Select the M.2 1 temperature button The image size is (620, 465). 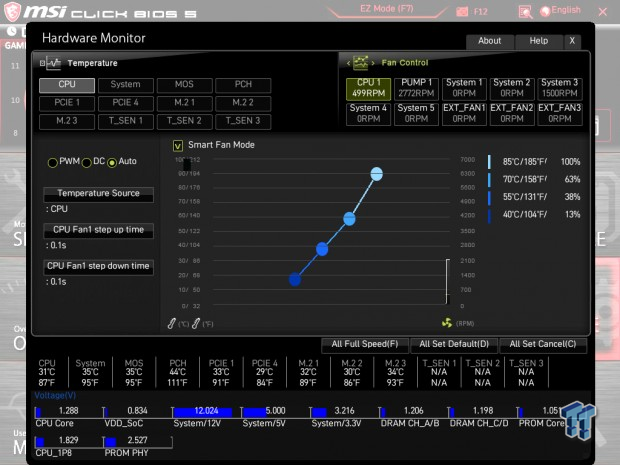(x=184, y=103)
